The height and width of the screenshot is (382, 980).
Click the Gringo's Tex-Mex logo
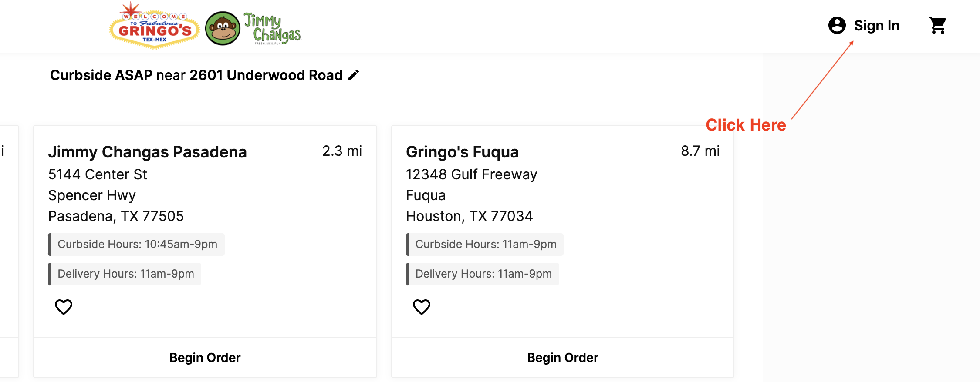tap(154, 26)
